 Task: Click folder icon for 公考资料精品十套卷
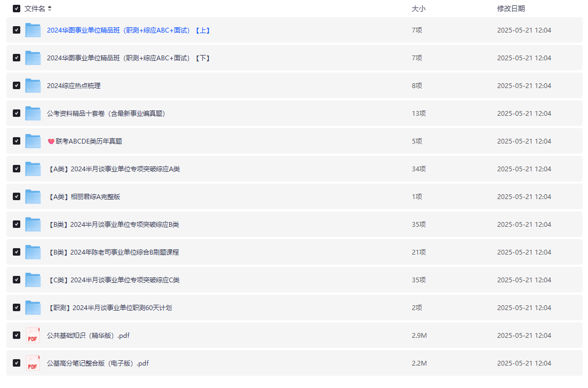33,113
